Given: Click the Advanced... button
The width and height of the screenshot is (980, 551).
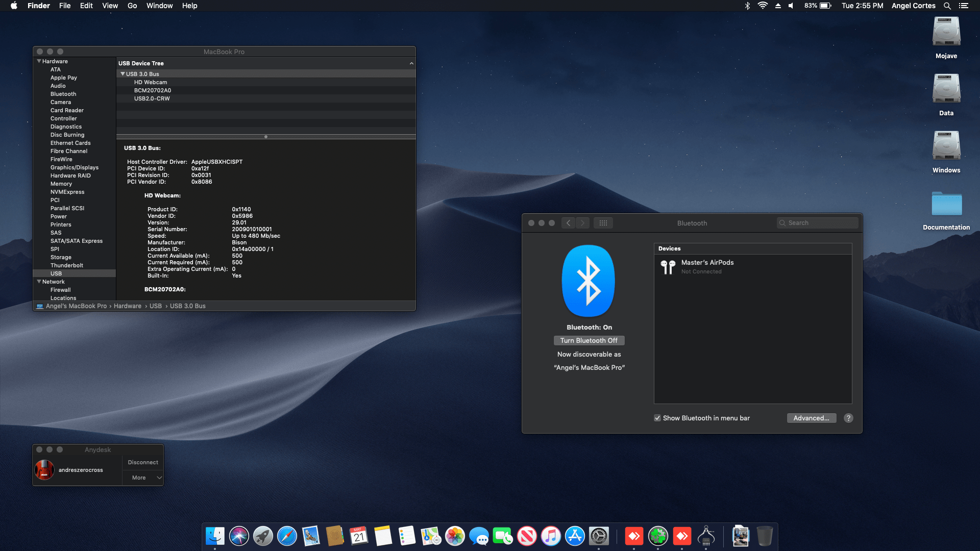Looking at the screenshot, I should pos(811,418).
